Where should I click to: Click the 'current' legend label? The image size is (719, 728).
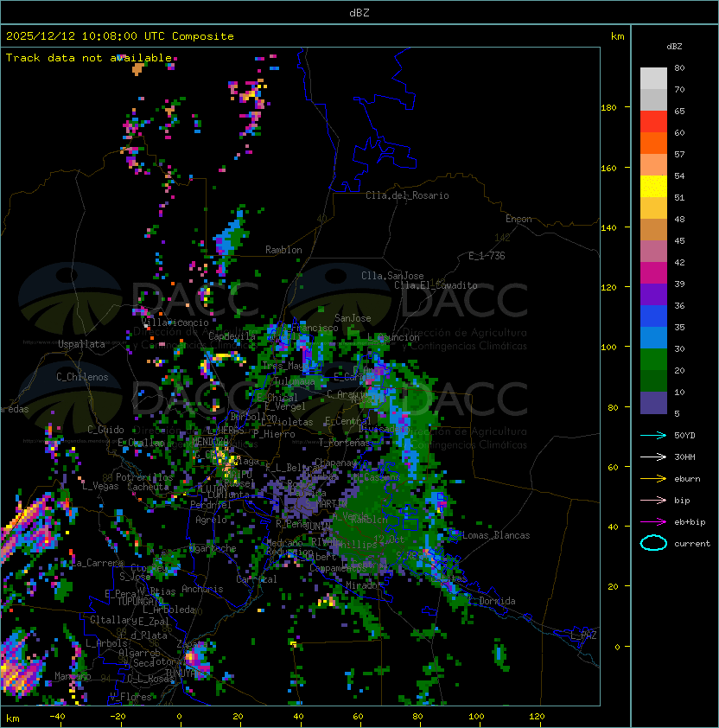[692, 544]
